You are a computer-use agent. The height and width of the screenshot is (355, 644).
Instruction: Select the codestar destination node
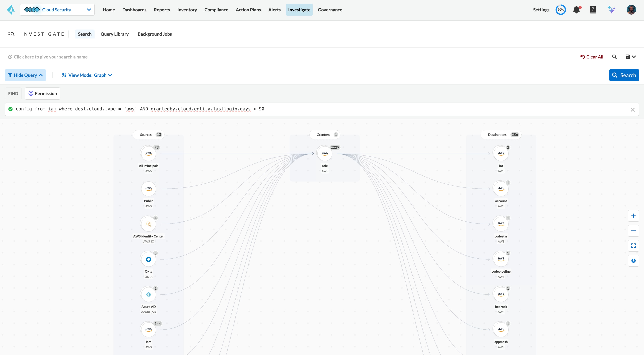point(501,224)
